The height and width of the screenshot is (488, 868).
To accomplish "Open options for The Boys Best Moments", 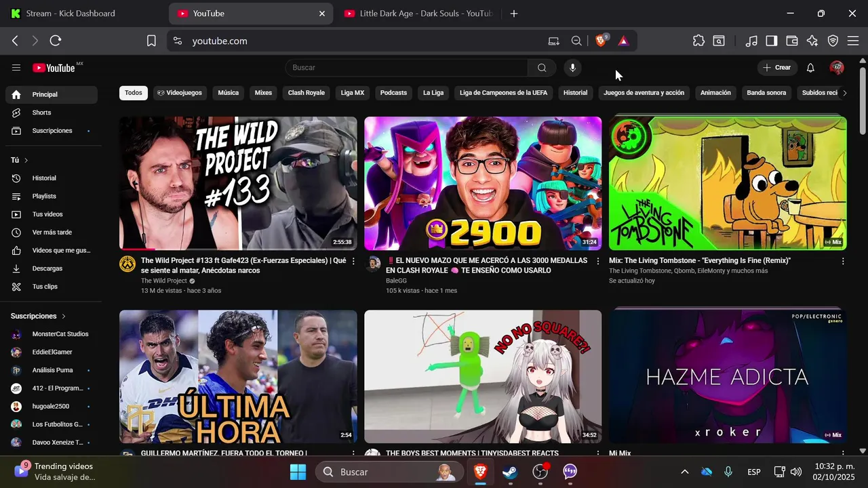I will (x=598, y=453).
